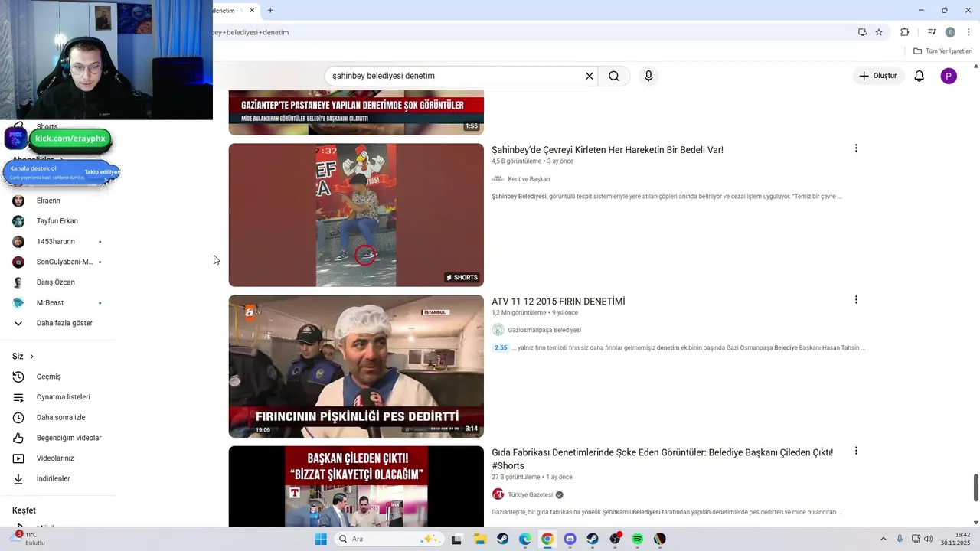The width and height of the screenshot is (980, 551).
Task: Open Task View on taskbar
Action: pos(456,539)
